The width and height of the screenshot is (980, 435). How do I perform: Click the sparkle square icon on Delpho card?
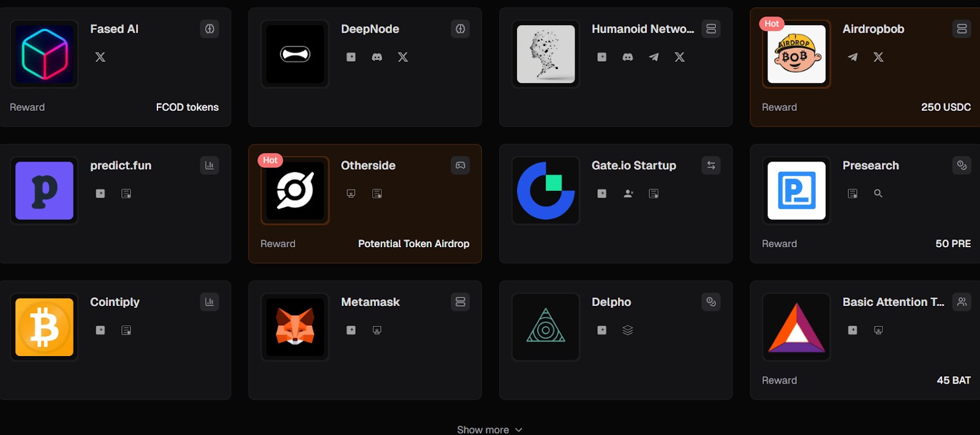(x=602, y=330)
